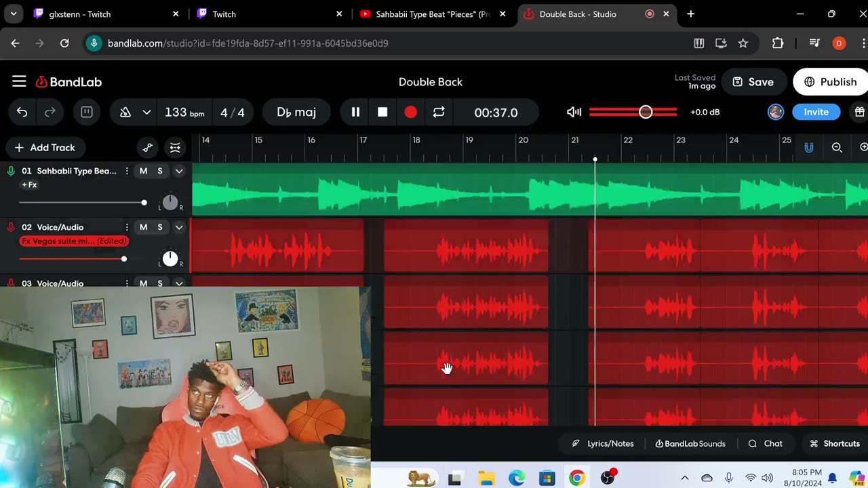Open the metronome dropdown arrow
The width and height of the screenshot is (868, 488).
(146, 113)
